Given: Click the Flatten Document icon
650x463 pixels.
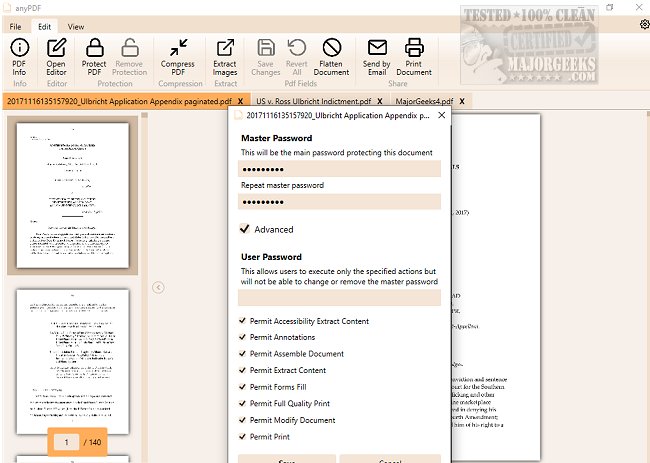Looking at the screenshot, I should point(332,47).
